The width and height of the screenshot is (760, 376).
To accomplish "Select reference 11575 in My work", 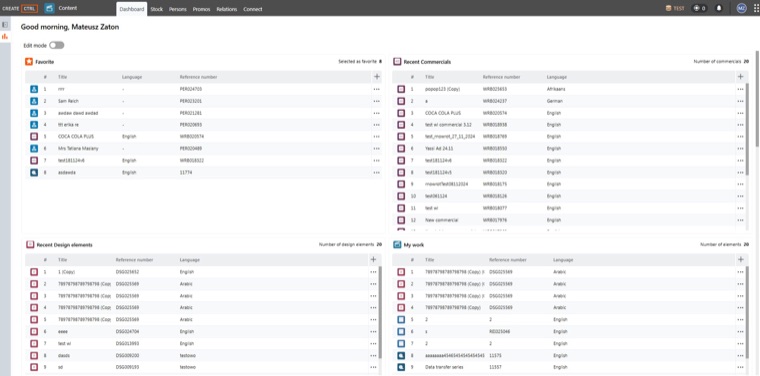I will click(494, 356).
